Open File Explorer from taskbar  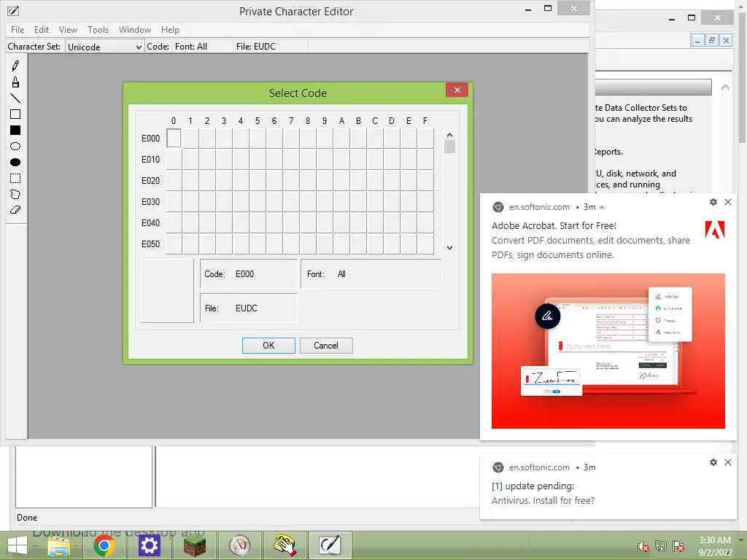(x=59, y=545)
